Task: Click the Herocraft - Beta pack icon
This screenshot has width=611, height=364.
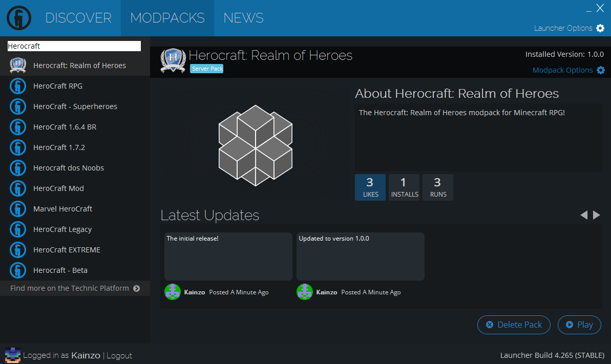Action: click(x=18, y=270)
